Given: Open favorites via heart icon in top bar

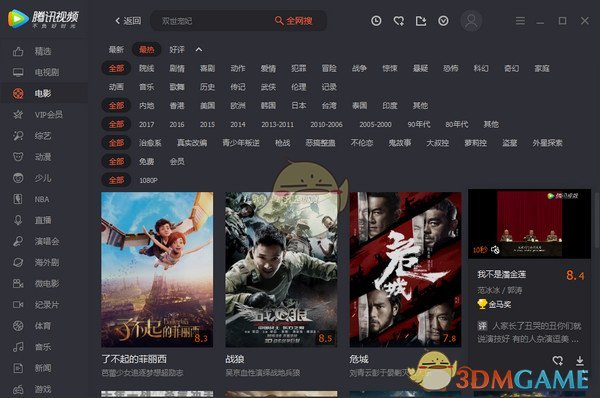Looking at the screenshot, I should (x=399, y=21).
